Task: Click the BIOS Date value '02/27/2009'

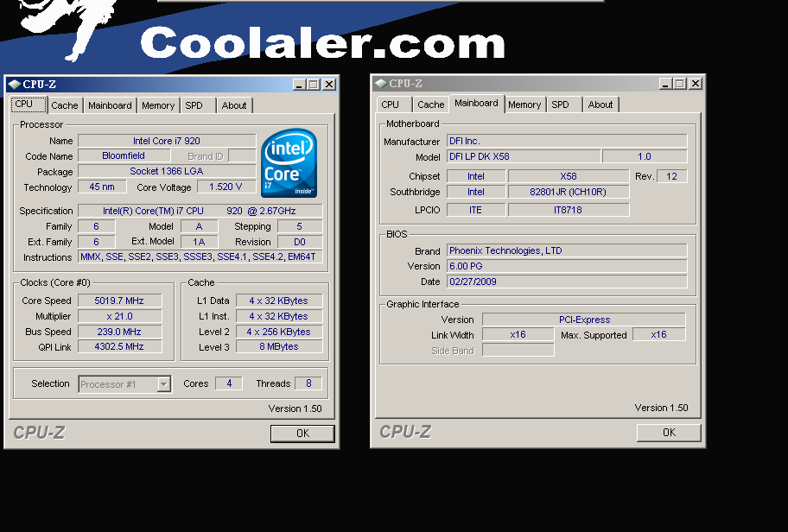Action: pyautogui.click(x=567, y=282)
